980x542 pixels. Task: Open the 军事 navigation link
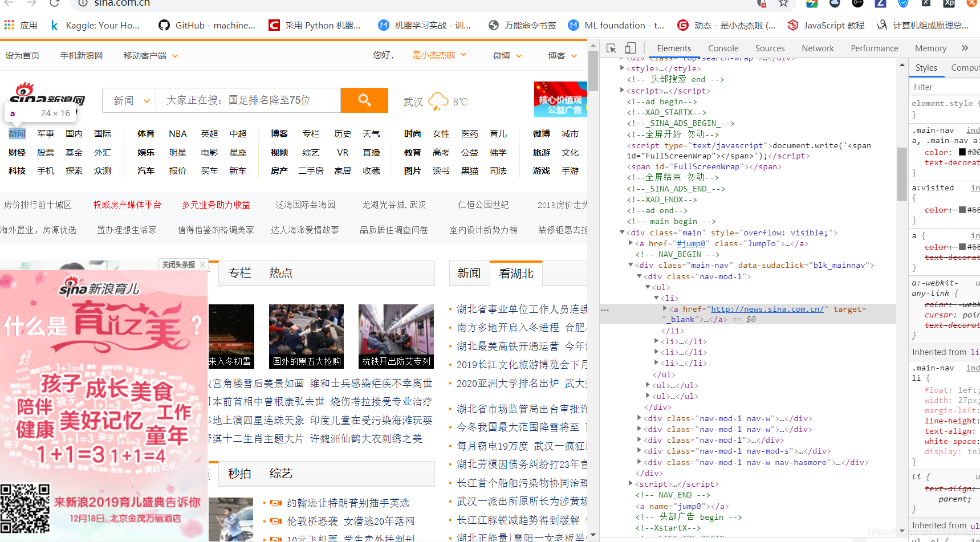45,133
